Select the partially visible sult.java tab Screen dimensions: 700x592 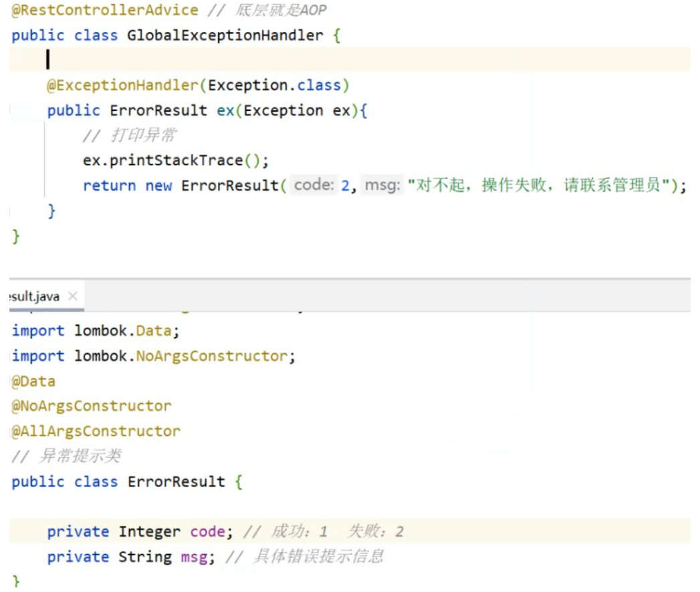pyautogui.click(x=35, y=296)
